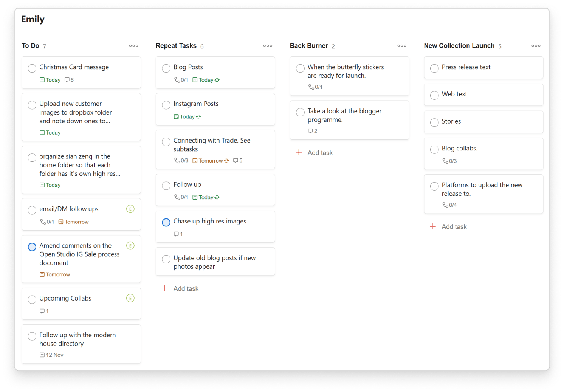
Task: Check off the Press release text task
Action: click(x=434, y=68)
